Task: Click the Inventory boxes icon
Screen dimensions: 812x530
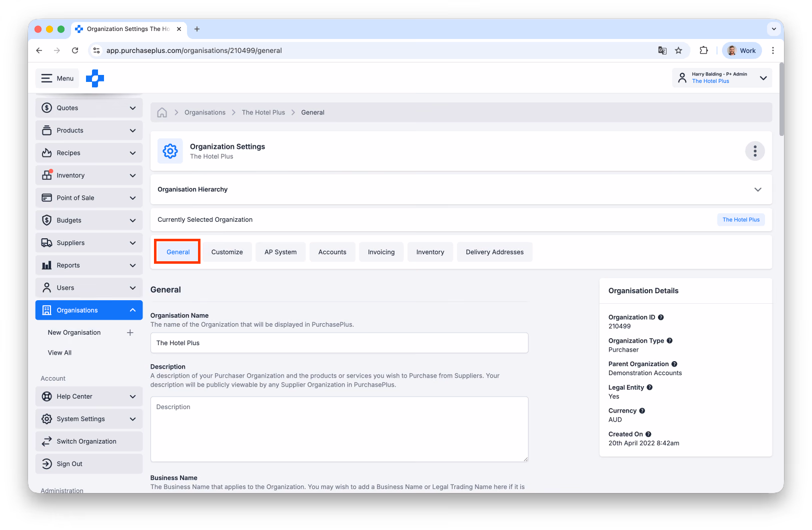Action: coord(47,175)
